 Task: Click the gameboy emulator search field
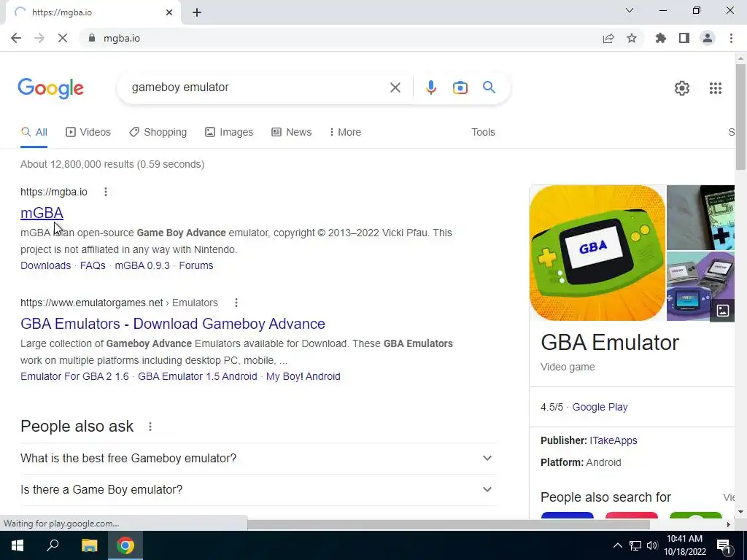258,87
